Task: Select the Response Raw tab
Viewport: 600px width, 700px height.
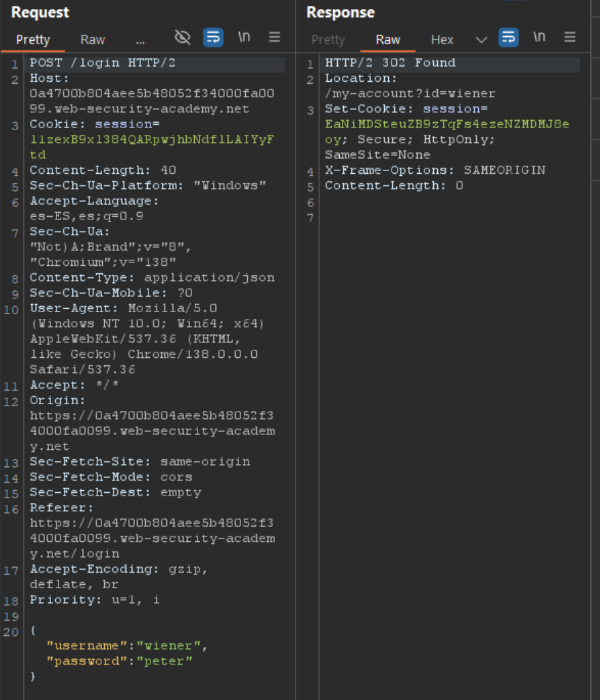Action: pyautogui.click(x=388, y=40)
